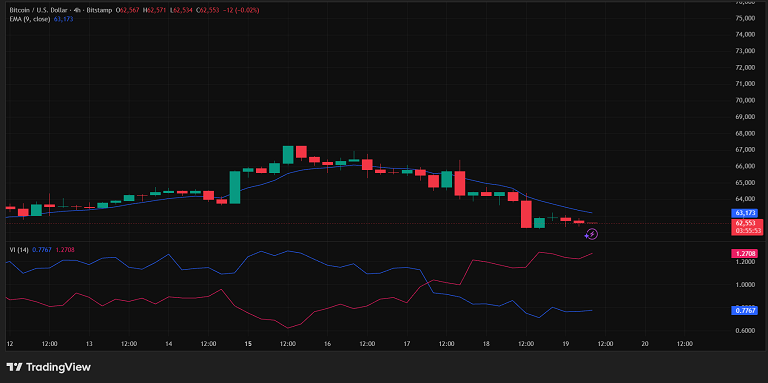Click the 75,000 price axis label
768x383 pixels.
(744, 18)
